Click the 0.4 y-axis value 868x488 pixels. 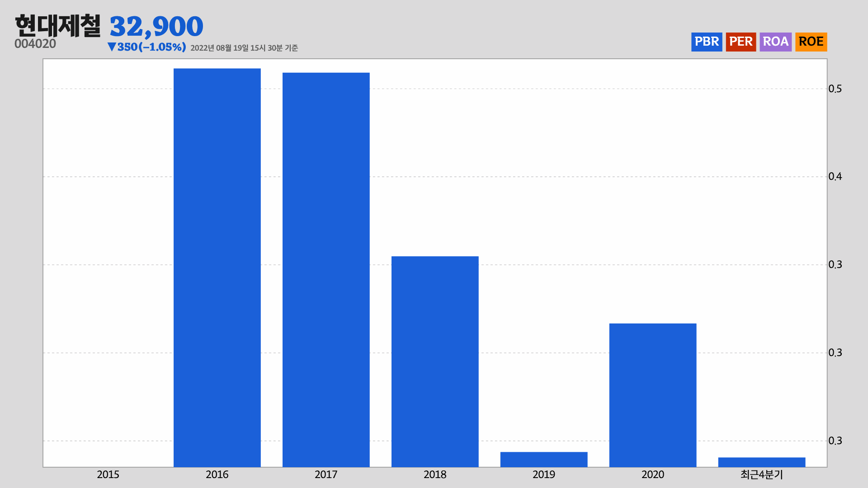click(x=835, y=177)
